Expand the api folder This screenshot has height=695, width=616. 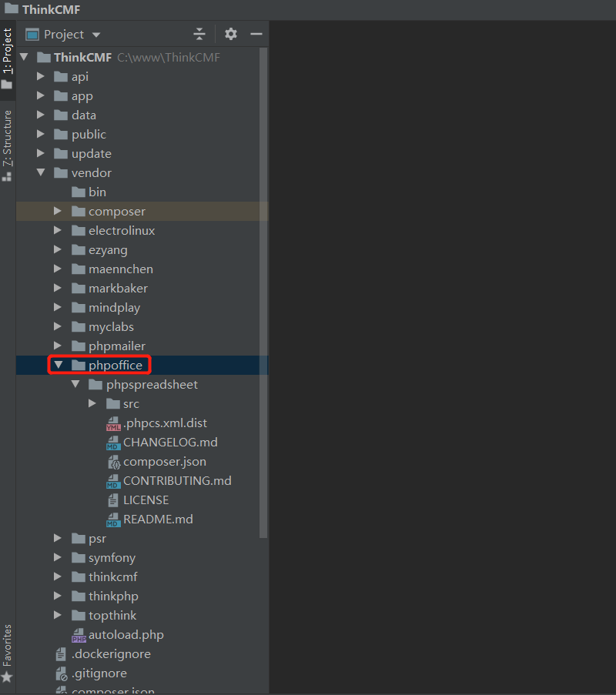tap(41, 76)
